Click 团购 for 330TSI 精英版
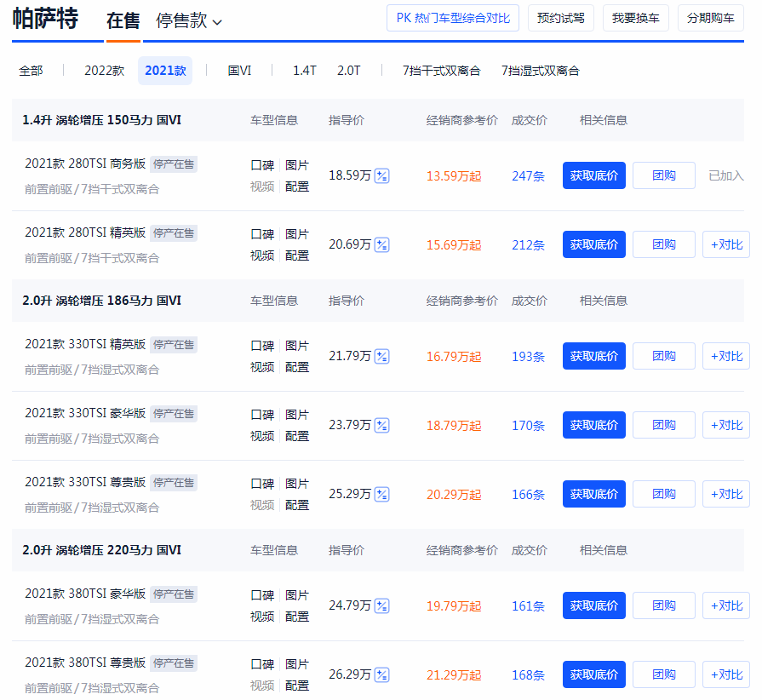Viewport: 762px width, 700px height. coord(664,356)
